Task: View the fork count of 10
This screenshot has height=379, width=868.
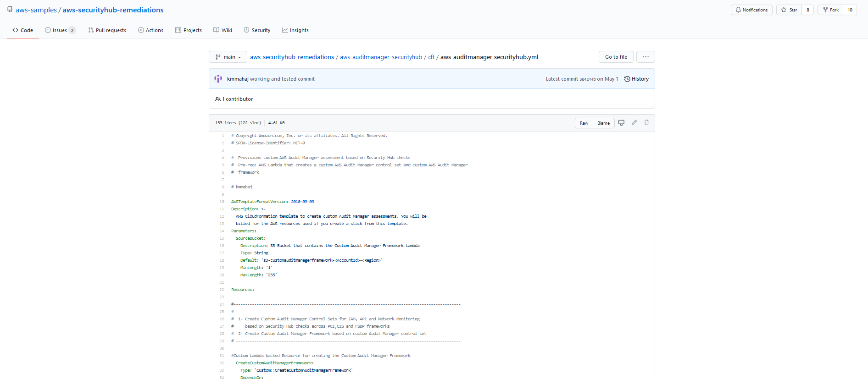Action: click(850, 10)
